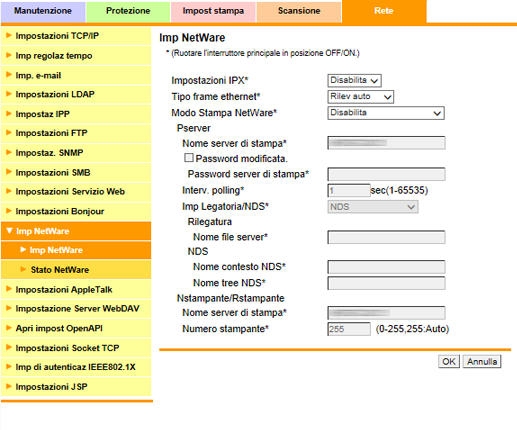Click the Numero stampante field
Image resolution: width=517 pixels, height=430 pixels.
[x=349, y=329]
